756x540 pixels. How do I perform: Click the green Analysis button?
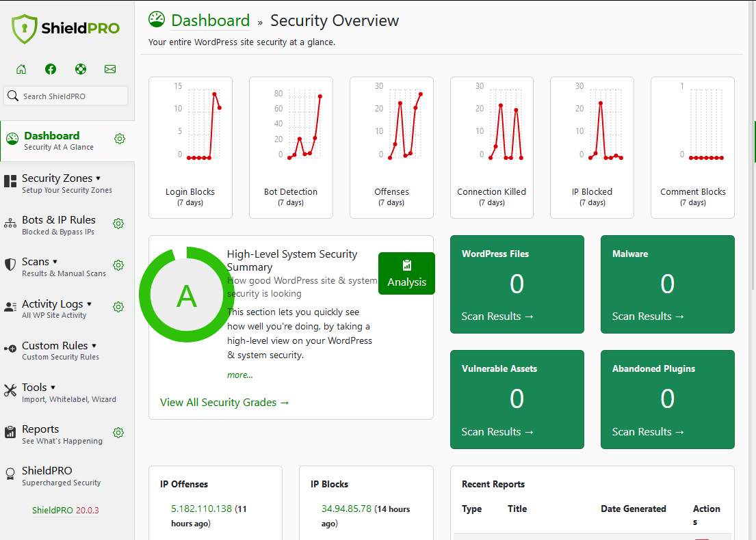pos(406,273)
